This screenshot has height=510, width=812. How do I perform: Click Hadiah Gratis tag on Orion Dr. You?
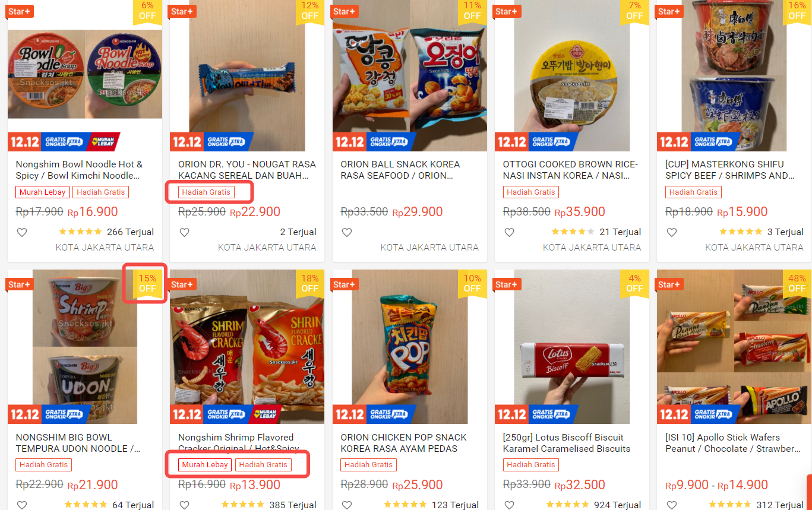(x=207, y=192)
